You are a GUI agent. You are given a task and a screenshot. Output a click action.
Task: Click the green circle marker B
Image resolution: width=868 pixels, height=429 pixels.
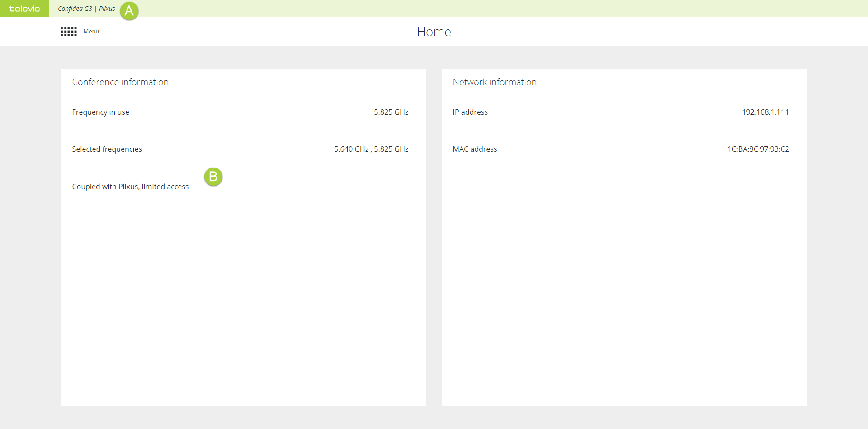pyautogui.click(x=213, y=177)
